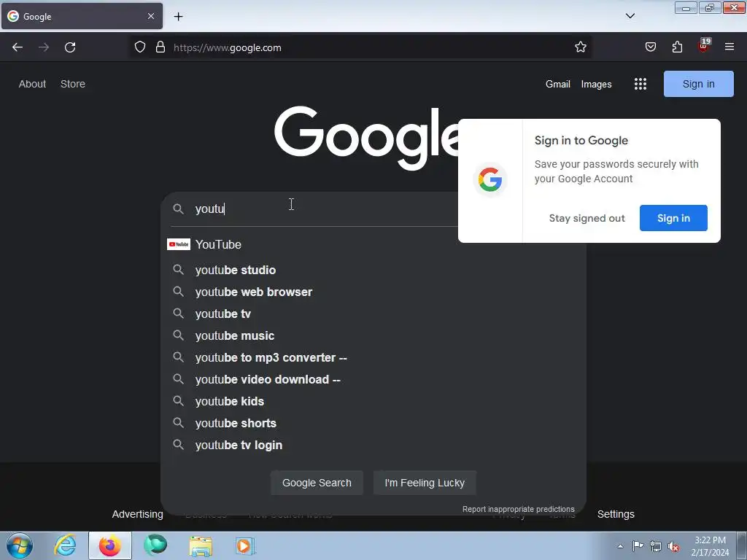The width and height of the screenshot is (747, 560).
Task: Expand the list all tabs chevron
Action: point(630,16)
